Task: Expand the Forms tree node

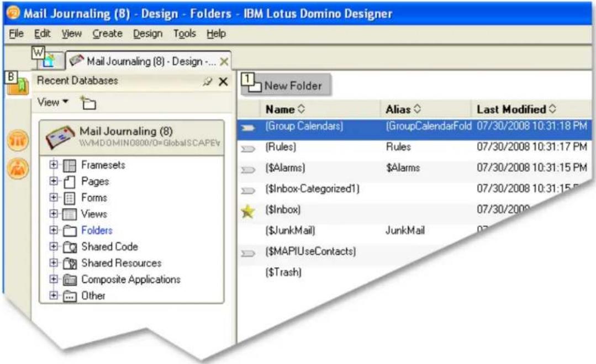Action: pos(54,197)
